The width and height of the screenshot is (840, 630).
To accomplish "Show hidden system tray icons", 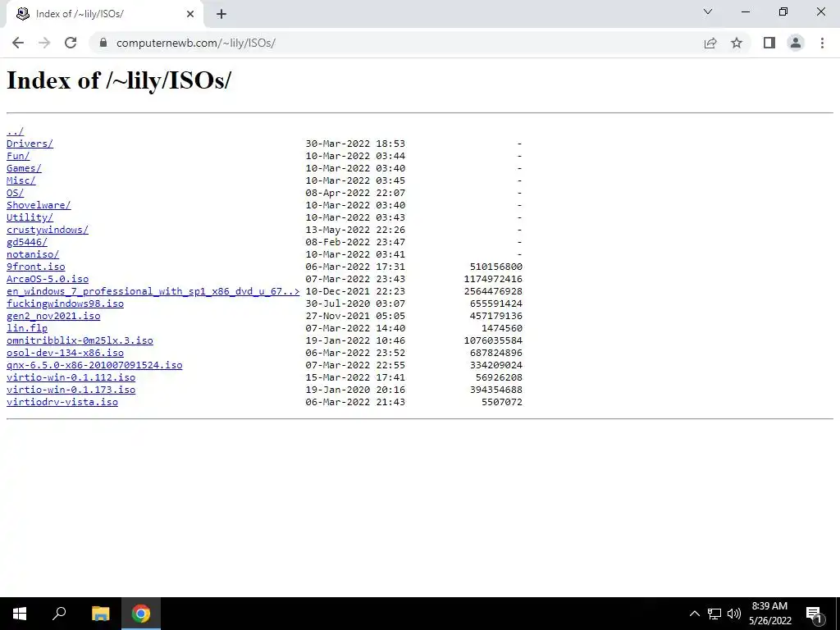I will (694, 614).
